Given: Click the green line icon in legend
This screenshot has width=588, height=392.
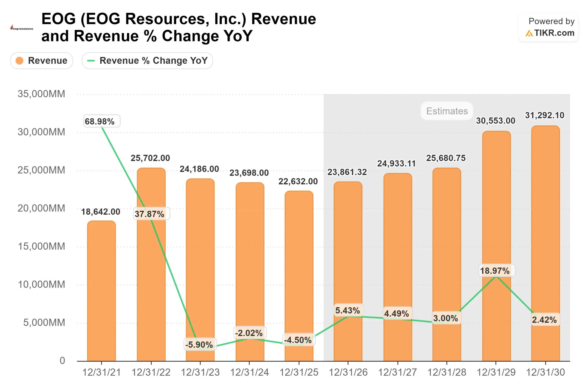Looking at the screenshot, I should click(91, 60).
